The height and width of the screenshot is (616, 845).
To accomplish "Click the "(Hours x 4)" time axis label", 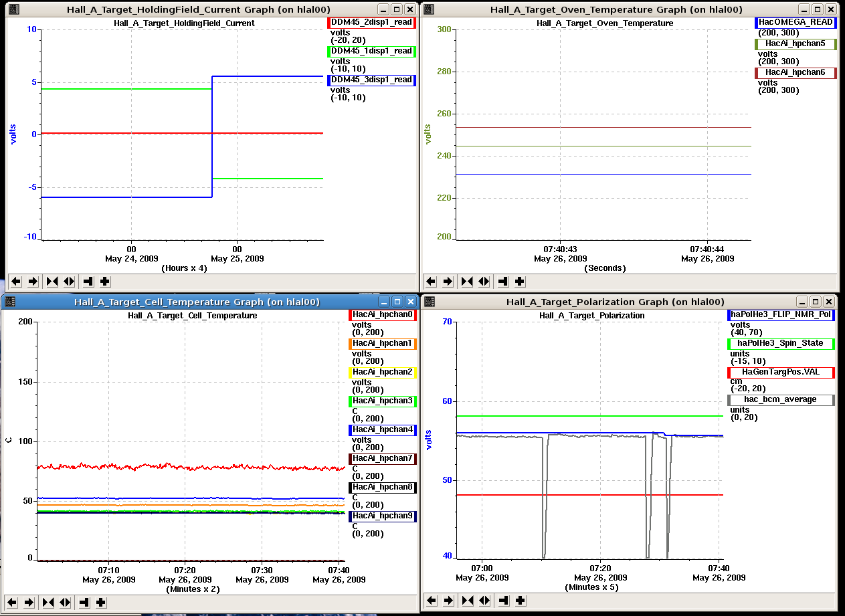I will point(183,268).
